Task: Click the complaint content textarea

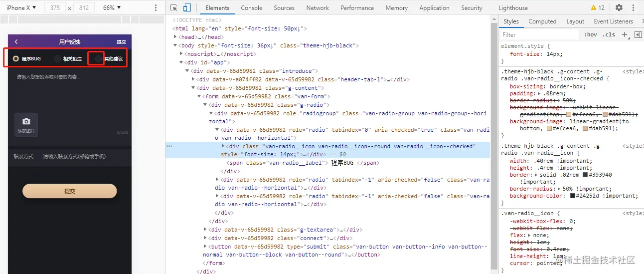Action: point(70,92)
